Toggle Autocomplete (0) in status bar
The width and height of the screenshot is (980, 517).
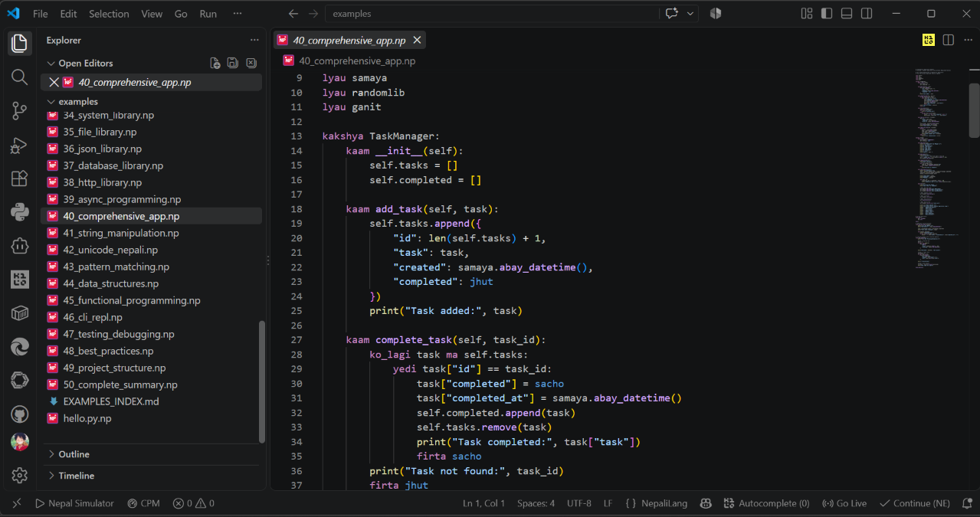point(765,503)
